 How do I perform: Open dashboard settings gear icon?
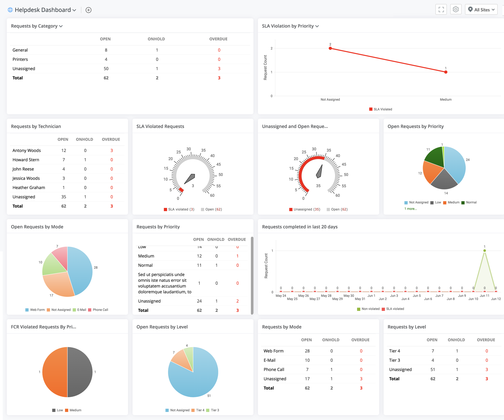[456, 10]
